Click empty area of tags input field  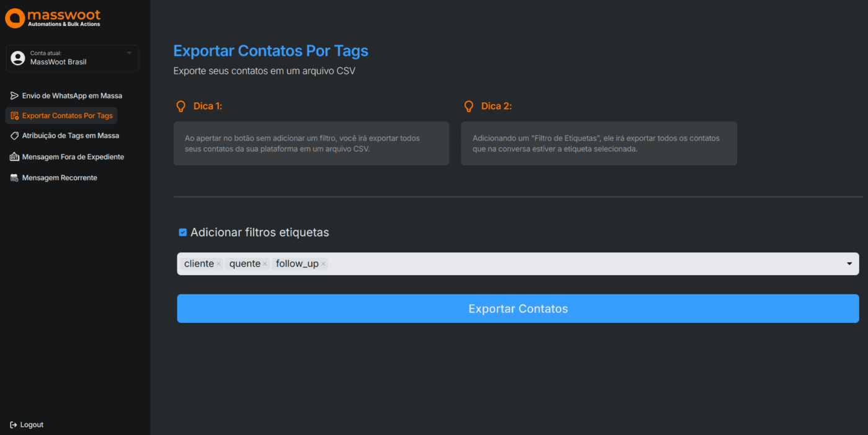[558, 264]
